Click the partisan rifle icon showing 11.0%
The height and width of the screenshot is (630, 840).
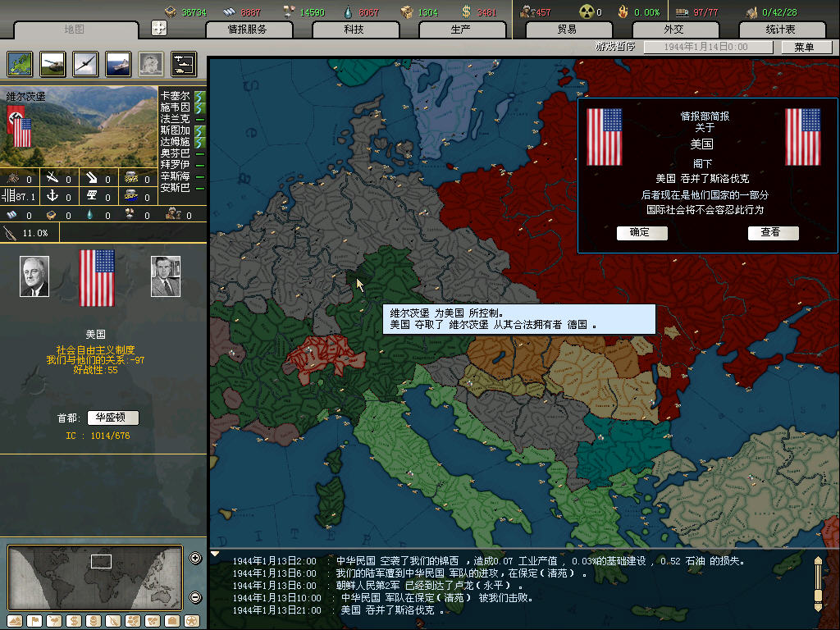[x=10, y=233]
